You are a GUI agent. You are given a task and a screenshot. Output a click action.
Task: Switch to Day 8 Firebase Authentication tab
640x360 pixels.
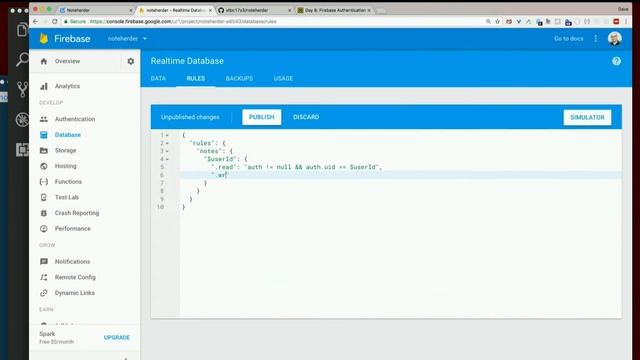click(x=334, y=10)
